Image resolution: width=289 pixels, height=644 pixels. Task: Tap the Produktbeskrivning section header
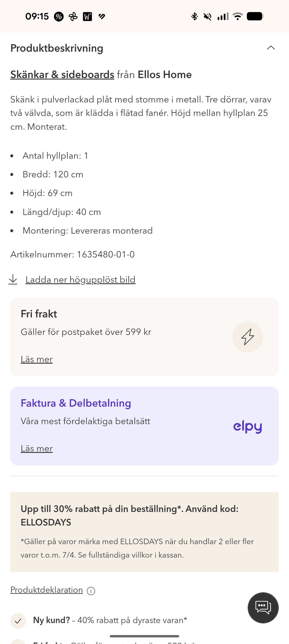point(57,48)
